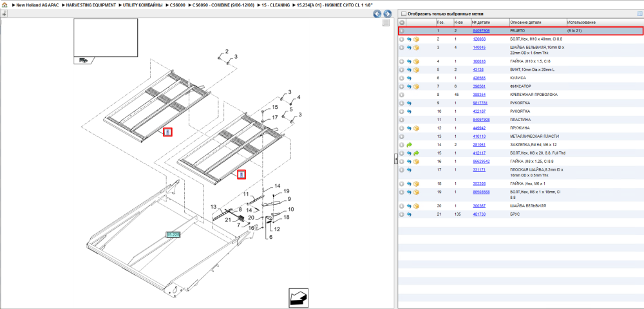Click box icon for part 100016

[416, 62]
